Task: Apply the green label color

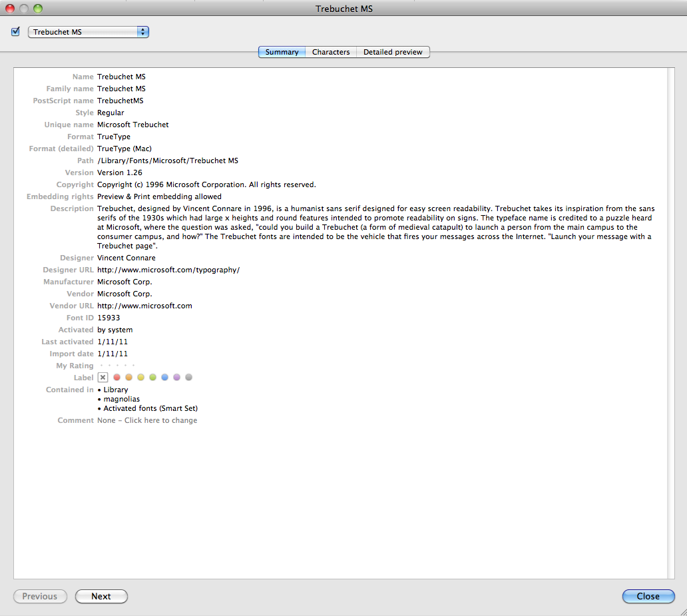Action: (x=153, y=378)
